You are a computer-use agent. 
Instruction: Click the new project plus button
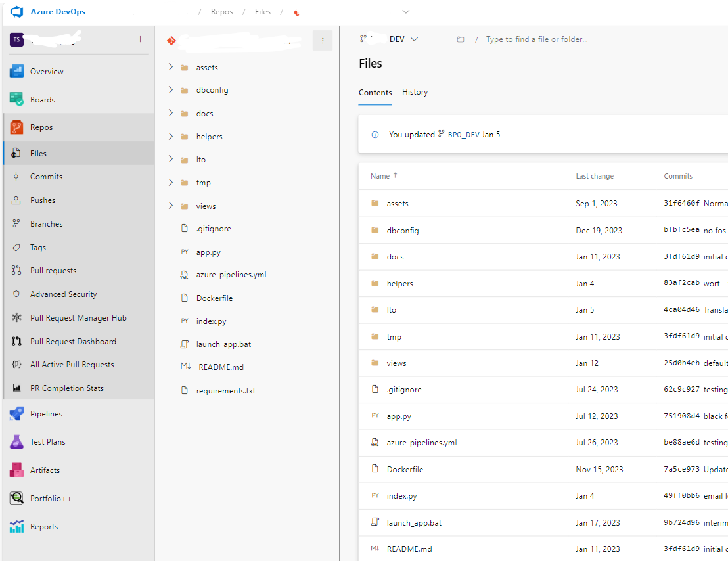140,39
